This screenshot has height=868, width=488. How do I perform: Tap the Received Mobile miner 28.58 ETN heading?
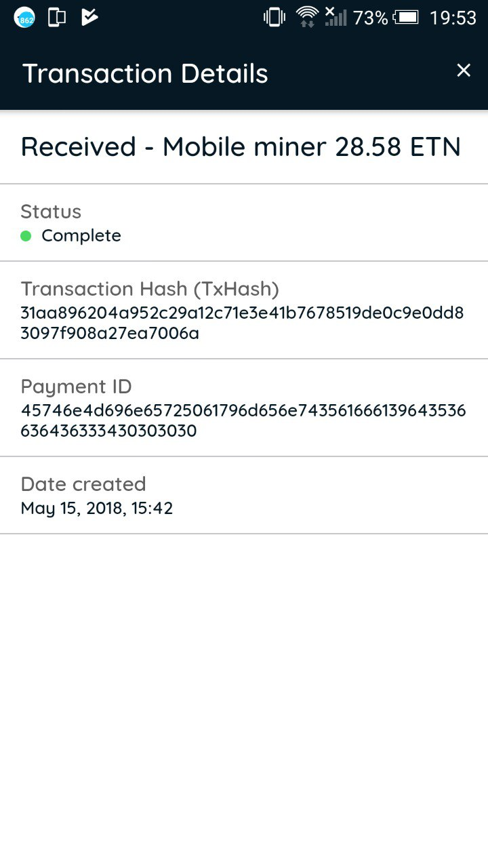coord(241,146)
